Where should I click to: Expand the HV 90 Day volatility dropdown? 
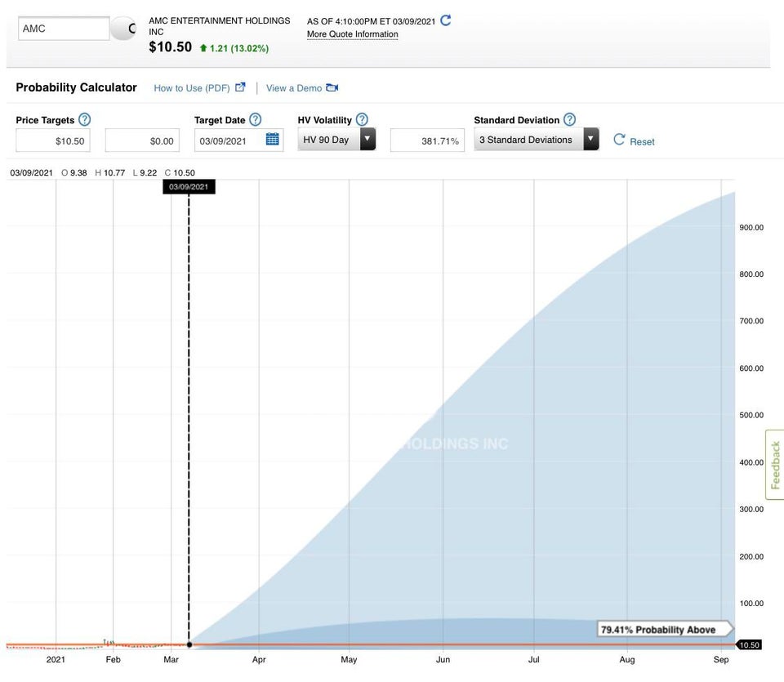tap(367, 140)
